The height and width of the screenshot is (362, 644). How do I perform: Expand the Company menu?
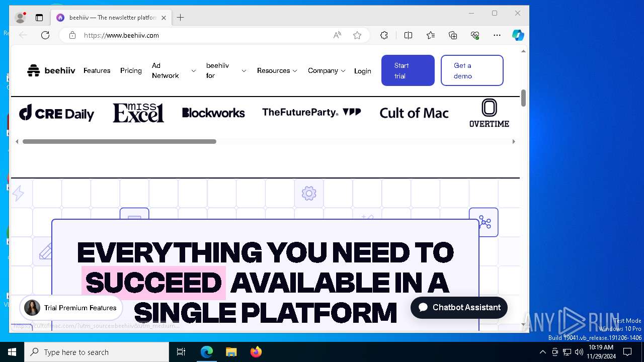(327, 70)
